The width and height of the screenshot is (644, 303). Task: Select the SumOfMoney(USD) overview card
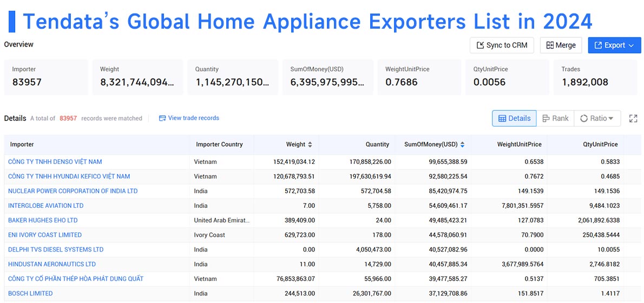pos(328,77)
